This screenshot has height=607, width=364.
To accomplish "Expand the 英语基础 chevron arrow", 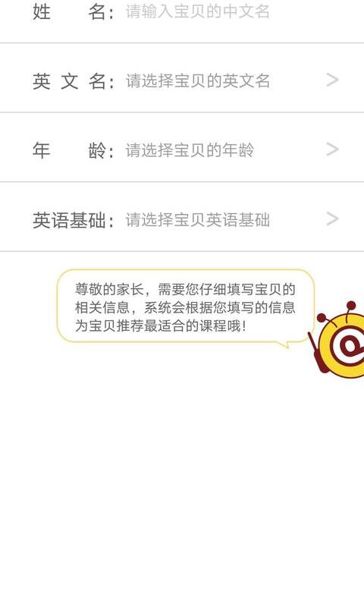I will coord(332,219).
